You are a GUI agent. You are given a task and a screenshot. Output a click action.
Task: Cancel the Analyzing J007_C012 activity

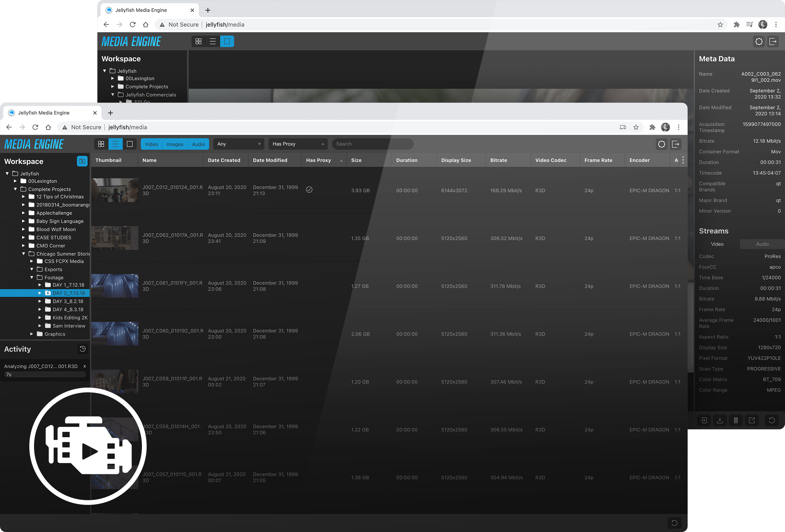[85, 366]
